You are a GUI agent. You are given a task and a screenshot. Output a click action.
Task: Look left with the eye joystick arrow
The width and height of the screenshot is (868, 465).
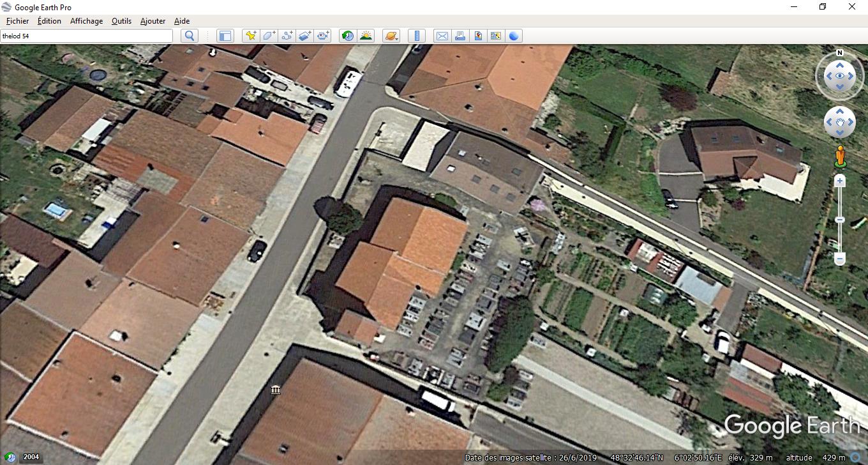828,76
